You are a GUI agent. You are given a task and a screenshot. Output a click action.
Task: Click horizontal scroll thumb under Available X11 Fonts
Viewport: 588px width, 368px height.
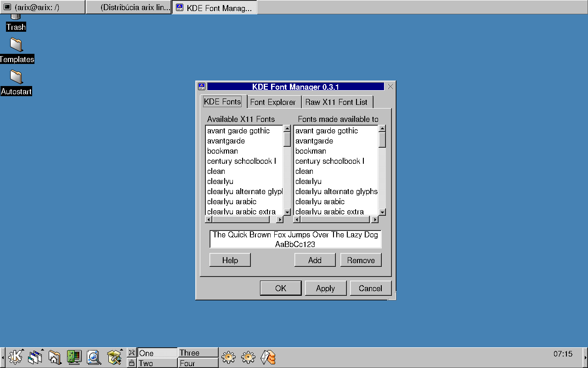[x=241, y=219]
